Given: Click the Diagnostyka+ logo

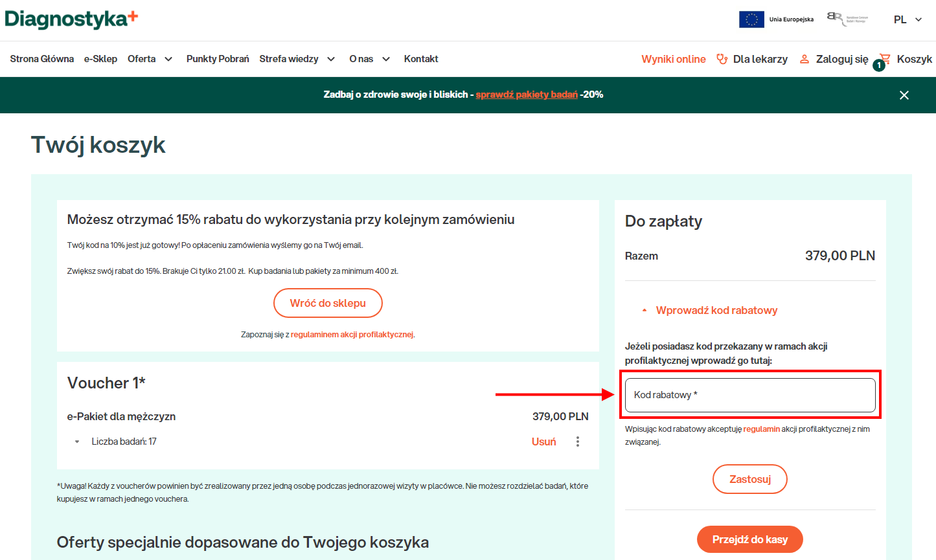Looking at the screenshot, I should tap(71, 19).
